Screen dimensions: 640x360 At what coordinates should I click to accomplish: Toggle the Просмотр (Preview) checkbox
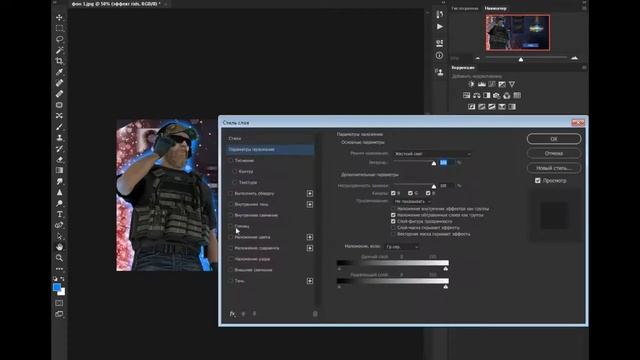coord(538,180)
